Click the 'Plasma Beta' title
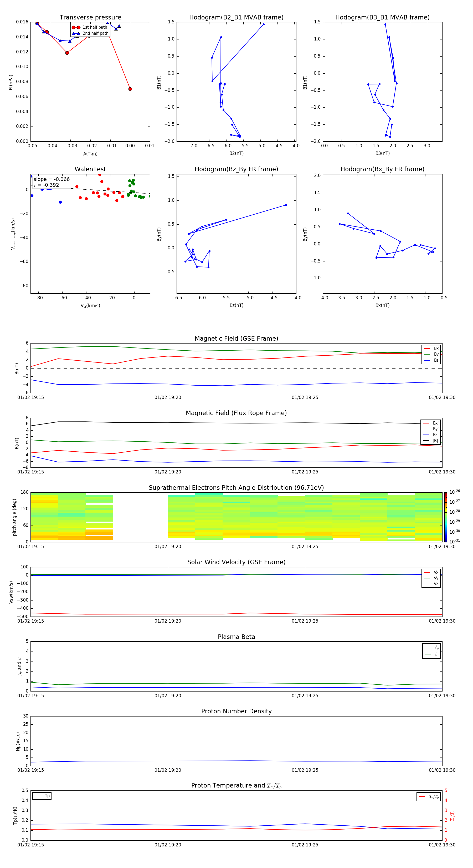The width and height of the screenshot is (473, 868). click(x=236, y=637)
